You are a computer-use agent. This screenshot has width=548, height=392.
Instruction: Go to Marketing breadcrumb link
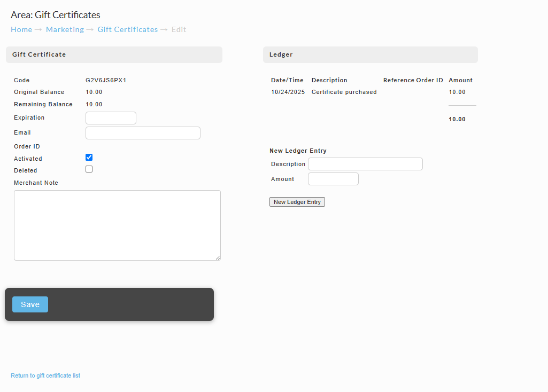tap(65, 30)
